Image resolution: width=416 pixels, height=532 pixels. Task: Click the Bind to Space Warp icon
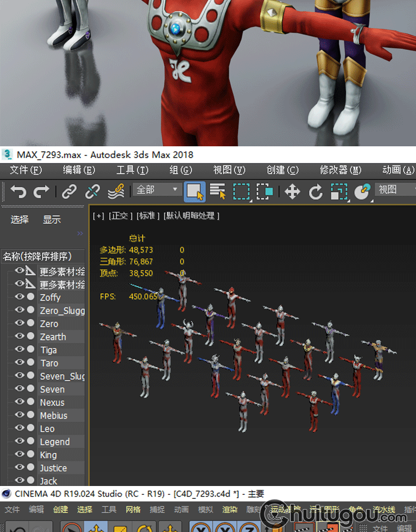[116, 192]
